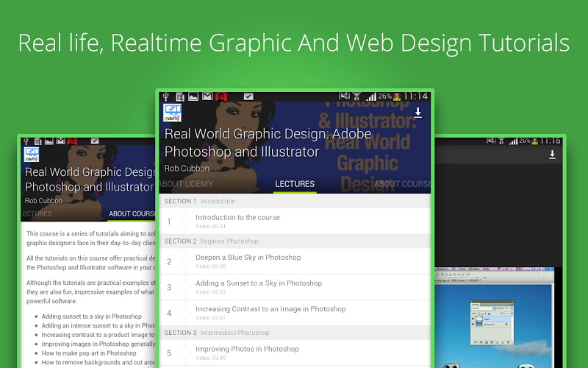588x368 pixels.
Task: Tap the progress circle for lecture 4
Action: click(x=186, y=313)
